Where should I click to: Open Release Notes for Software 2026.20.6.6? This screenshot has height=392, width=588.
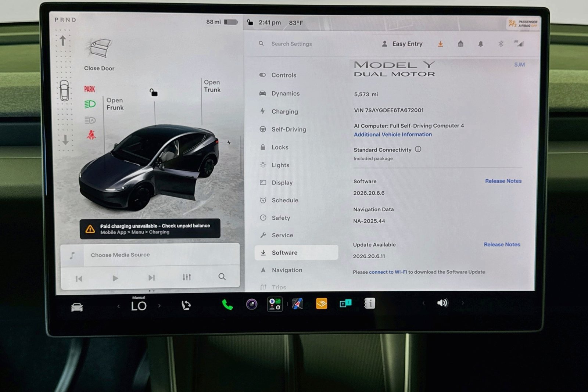click(503, 181)
